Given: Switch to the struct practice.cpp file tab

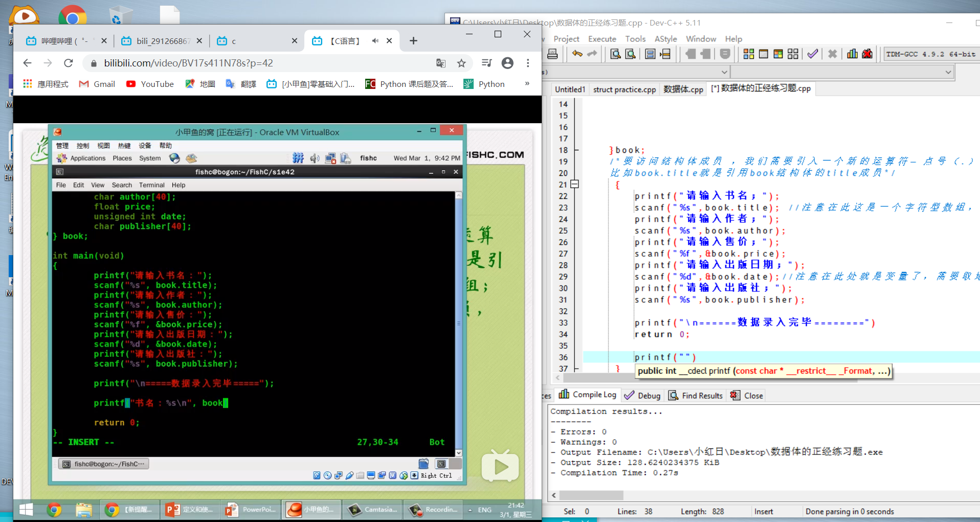Looking at the screenshot, I should pyautogui.click(x=624, y=89).
